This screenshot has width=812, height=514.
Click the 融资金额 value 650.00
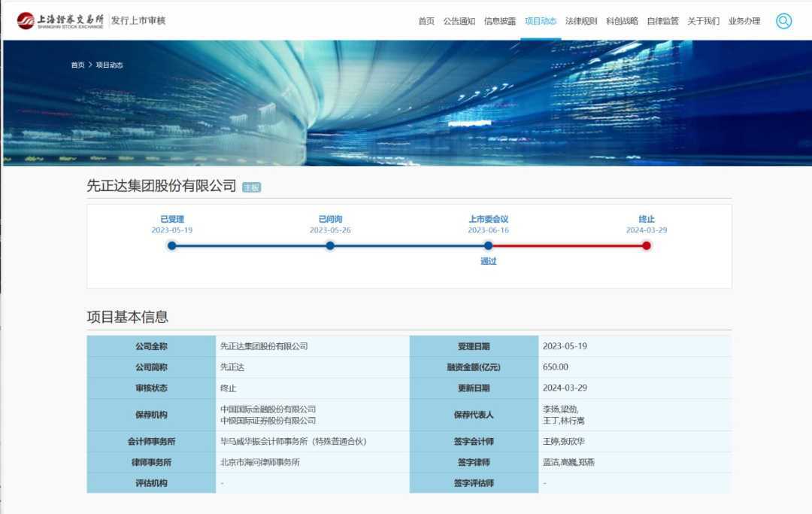coord(555,366)
